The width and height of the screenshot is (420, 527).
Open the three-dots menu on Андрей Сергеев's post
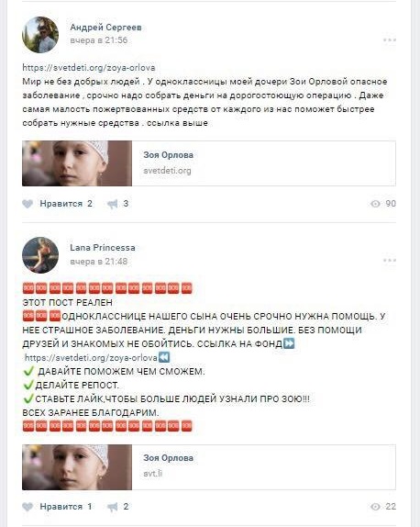click(390, 40)
